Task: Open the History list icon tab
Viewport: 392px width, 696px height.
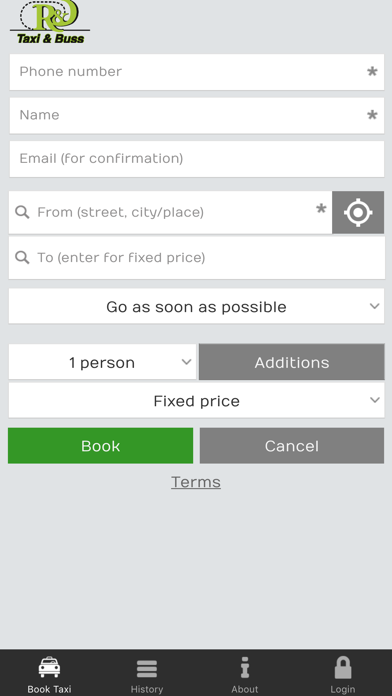Action: 147,674
